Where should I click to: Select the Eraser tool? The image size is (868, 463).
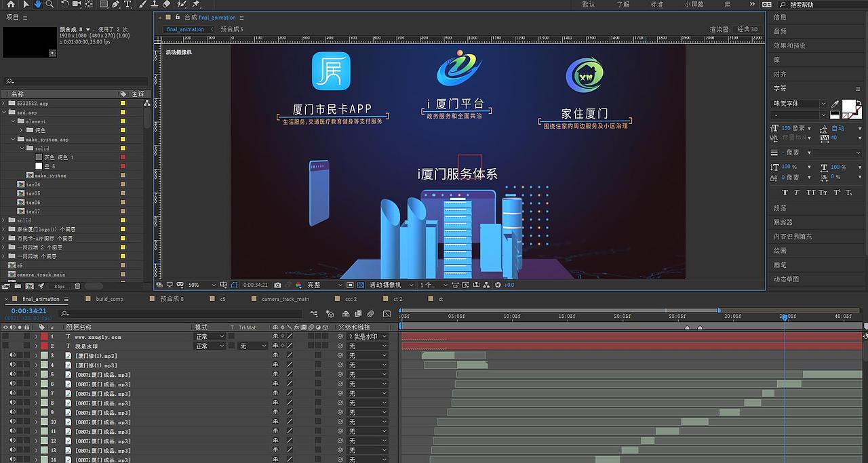167,4
